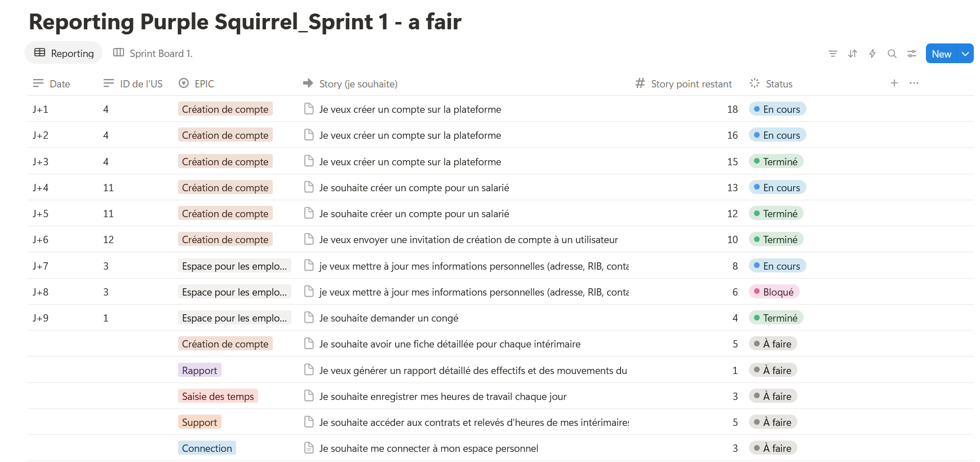Open the New button dropdown chevron
The height and width of the screenshot is (462, 980).
point(965,54)
